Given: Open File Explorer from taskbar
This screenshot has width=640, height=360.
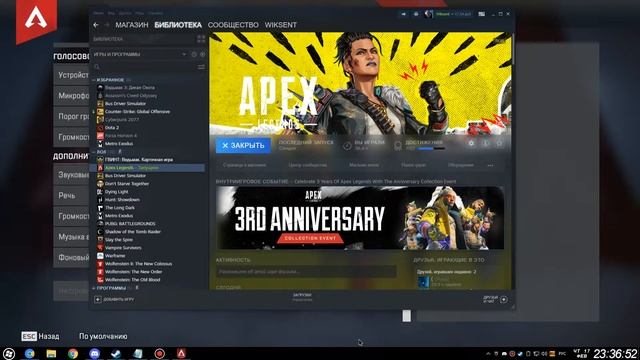Looking at the screenshot, I should point(51,353).
